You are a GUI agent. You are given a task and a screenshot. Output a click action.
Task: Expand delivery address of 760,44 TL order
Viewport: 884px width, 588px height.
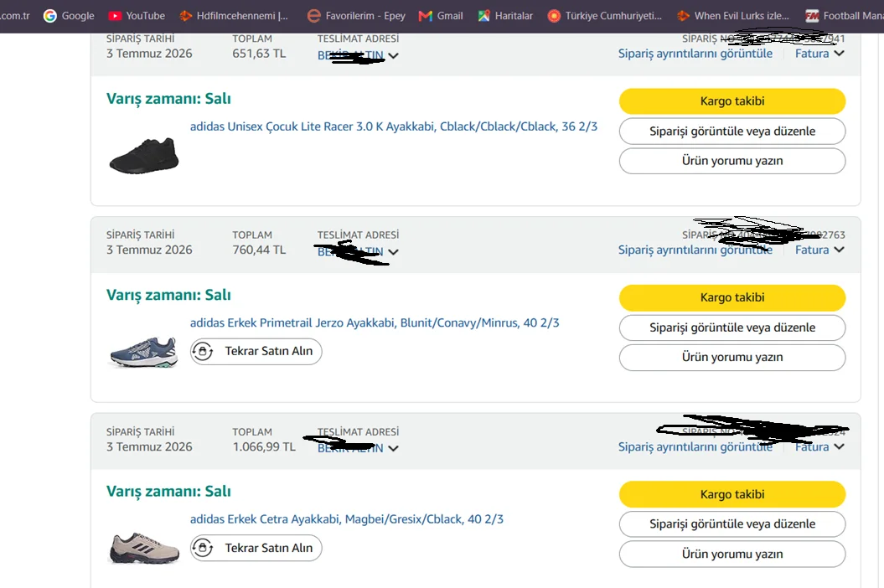358,252
